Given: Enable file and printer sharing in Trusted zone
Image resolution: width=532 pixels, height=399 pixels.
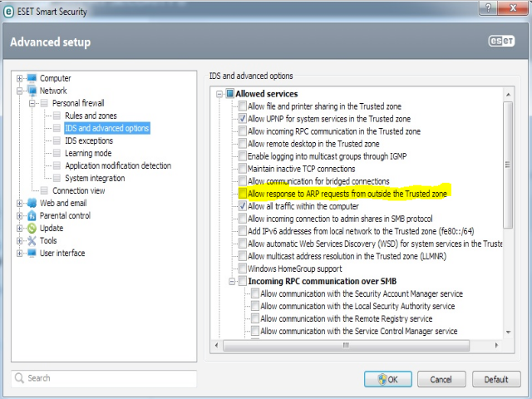Looking at the screenshot, I should coord(242,106).
